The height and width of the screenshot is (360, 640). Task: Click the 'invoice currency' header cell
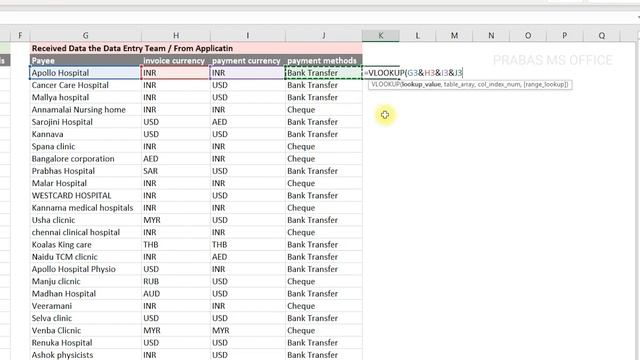tap(176, 60)
